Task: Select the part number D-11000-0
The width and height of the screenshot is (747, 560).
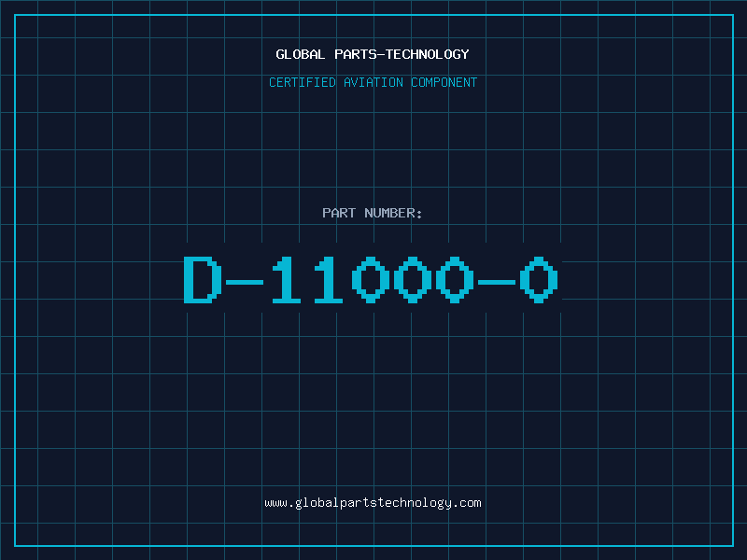Action: [x=371, y=280]
